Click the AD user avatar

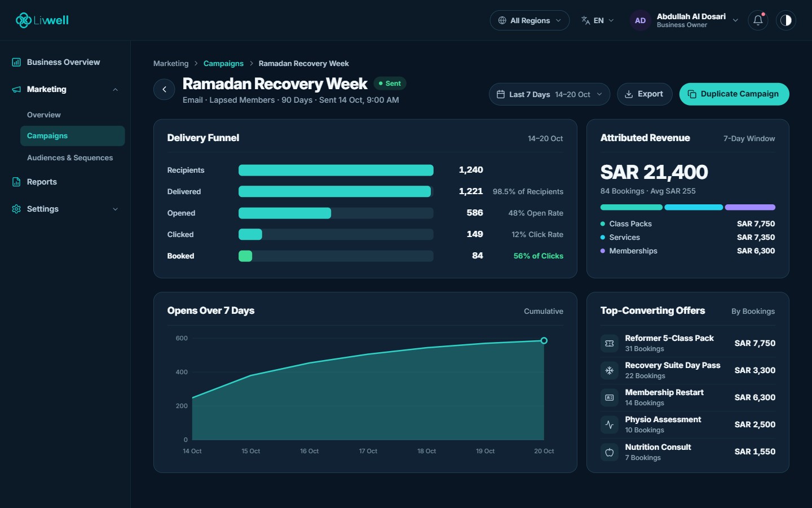coord(640,20)
